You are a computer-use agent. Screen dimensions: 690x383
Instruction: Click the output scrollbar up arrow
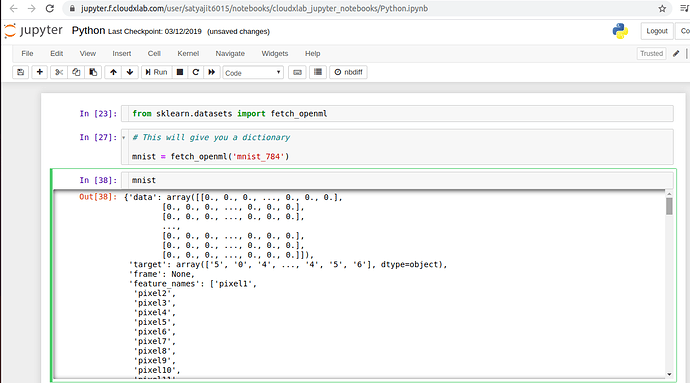pos(669,194)
